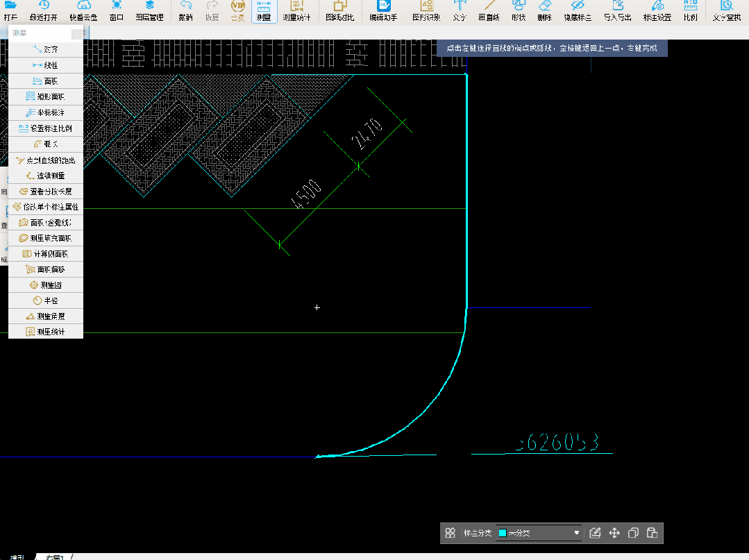Switch to the 布局1 layout tab
749x560 pixels.
(x=56, y=557)
